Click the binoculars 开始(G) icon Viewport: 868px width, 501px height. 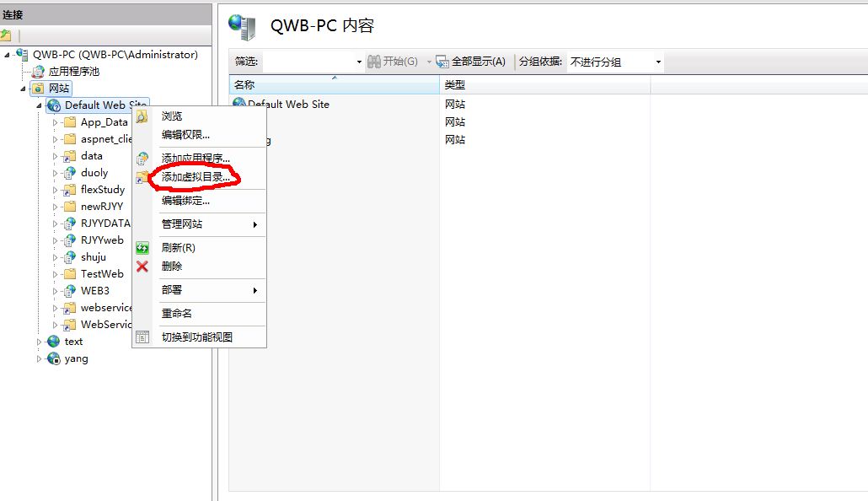(374, 62)
